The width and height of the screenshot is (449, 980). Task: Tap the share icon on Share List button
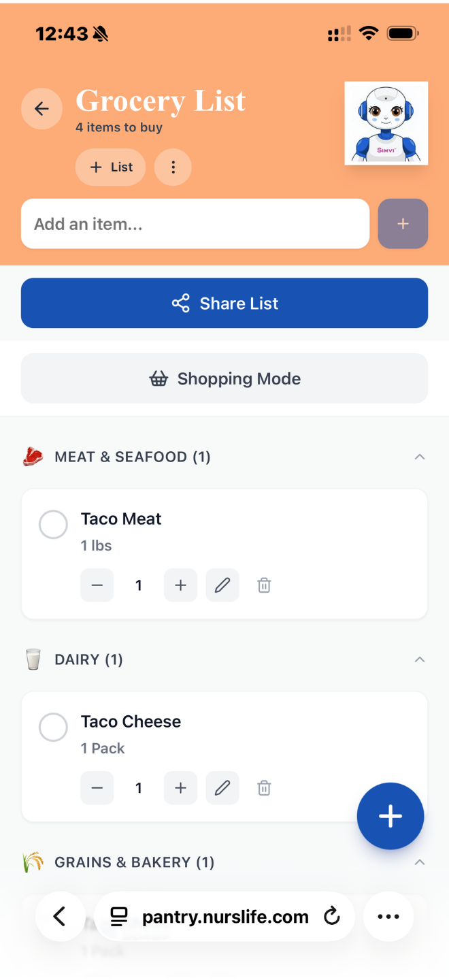pos(180,303)
